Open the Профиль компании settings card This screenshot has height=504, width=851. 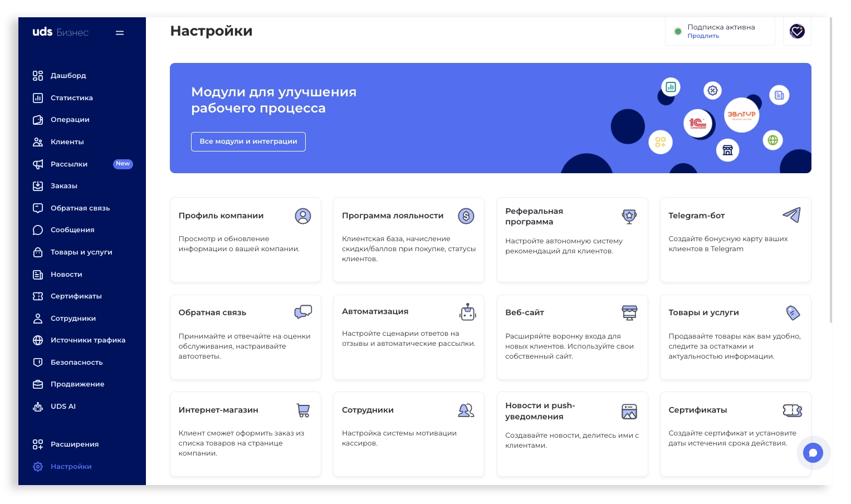pyautogui.click(x=245, y=239)
